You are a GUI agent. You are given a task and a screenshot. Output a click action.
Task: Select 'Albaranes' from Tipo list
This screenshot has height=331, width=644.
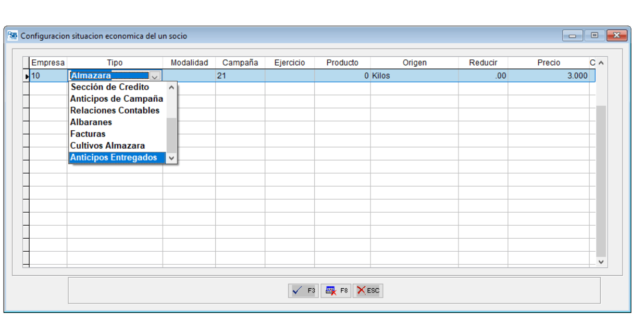click(91, 122)
